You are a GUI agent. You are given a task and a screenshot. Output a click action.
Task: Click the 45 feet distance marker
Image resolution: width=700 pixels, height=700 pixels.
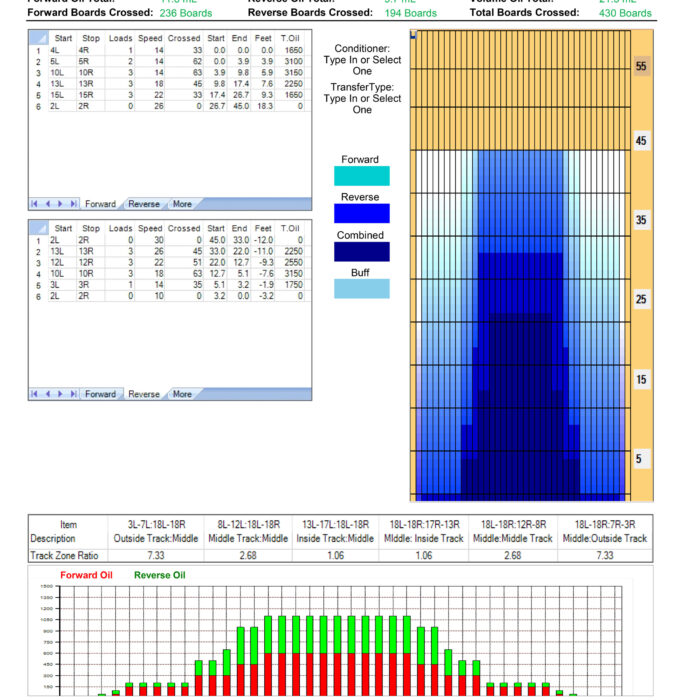point(641,141)
